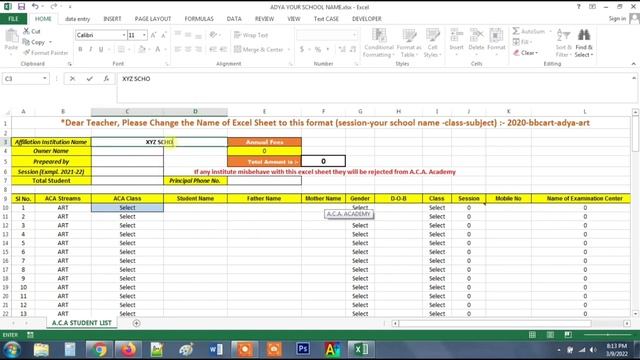Decrease font size with the small A
This screenshot has height=360, width=640.
click(164, 35)
